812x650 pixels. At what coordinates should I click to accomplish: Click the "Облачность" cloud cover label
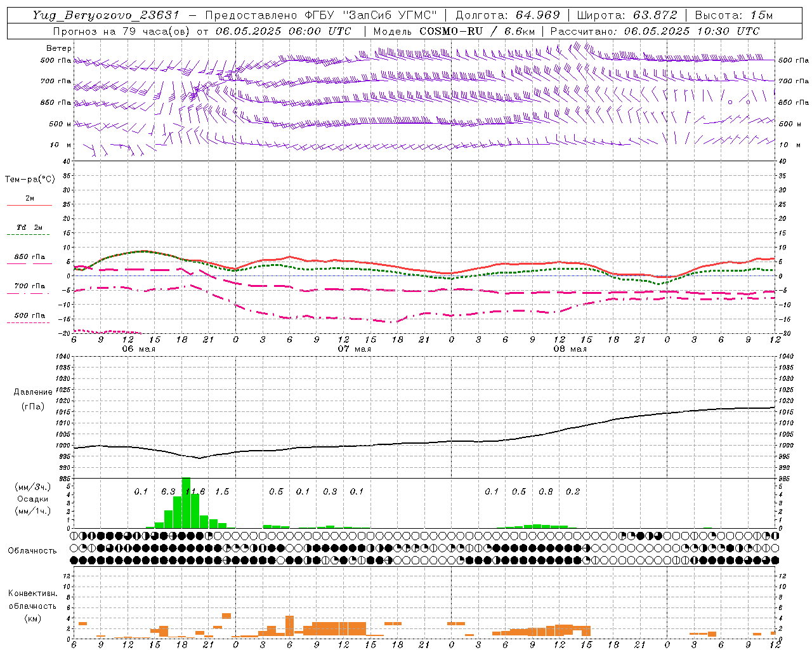click(32, 551)
